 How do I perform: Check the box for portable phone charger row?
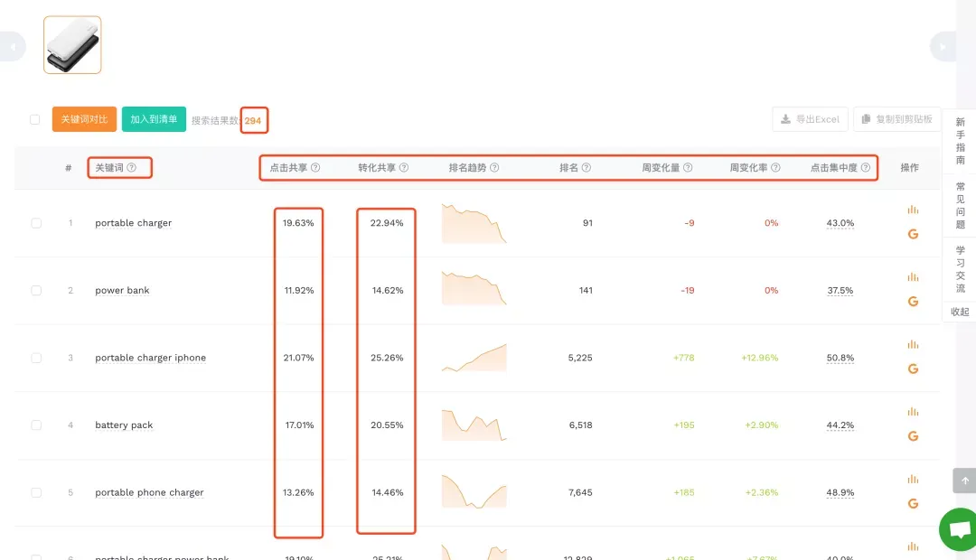[36, 492]
